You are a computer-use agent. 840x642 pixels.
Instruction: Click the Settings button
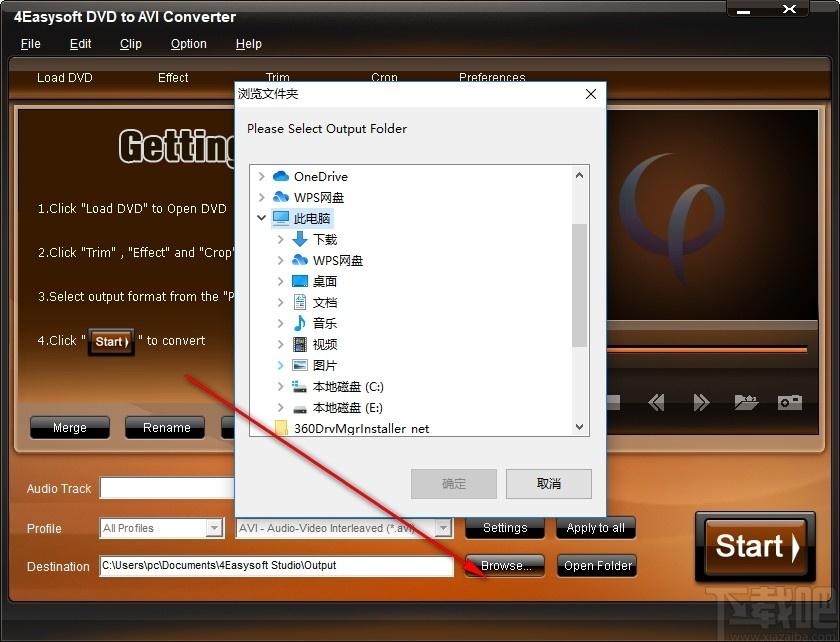505,528
